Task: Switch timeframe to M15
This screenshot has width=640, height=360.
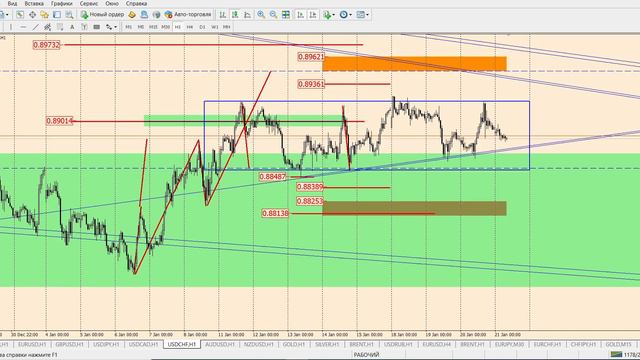Action: click(153, 27)
